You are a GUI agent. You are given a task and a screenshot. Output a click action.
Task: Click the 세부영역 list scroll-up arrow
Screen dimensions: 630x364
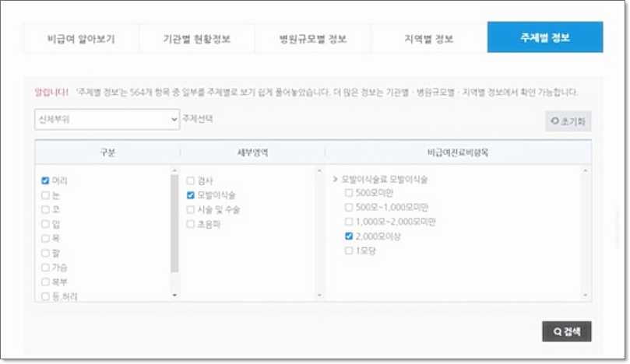319,170
